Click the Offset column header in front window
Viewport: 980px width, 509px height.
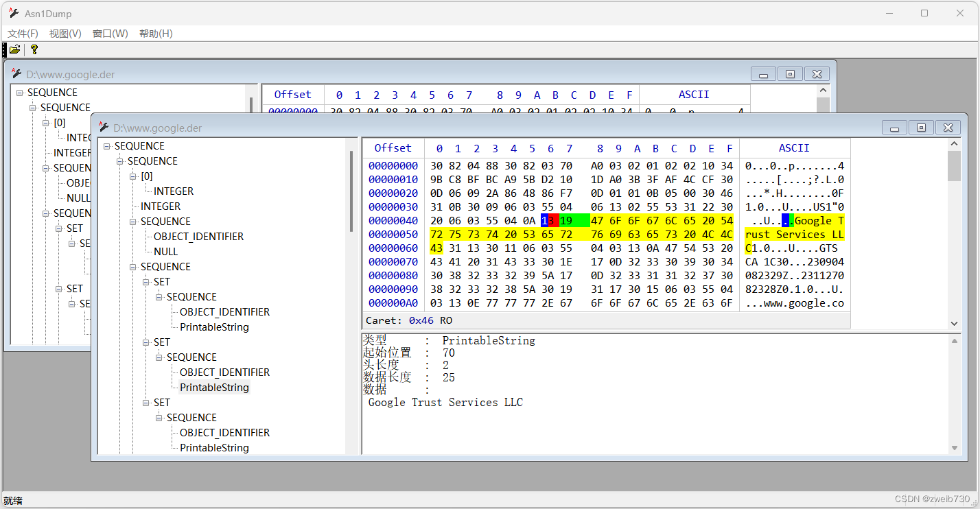click(393, 148)
